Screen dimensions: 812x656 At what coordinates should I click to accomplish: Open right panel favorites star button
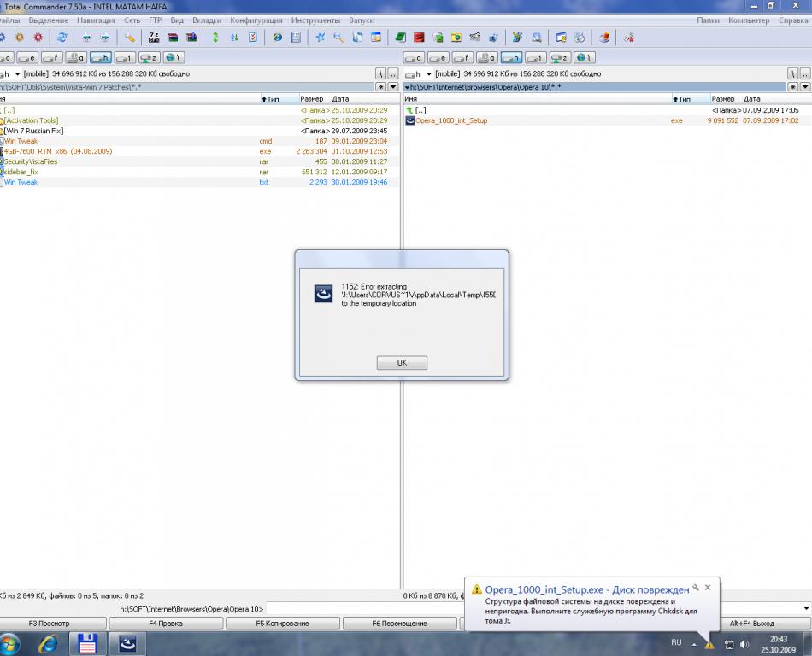[793, 87]
